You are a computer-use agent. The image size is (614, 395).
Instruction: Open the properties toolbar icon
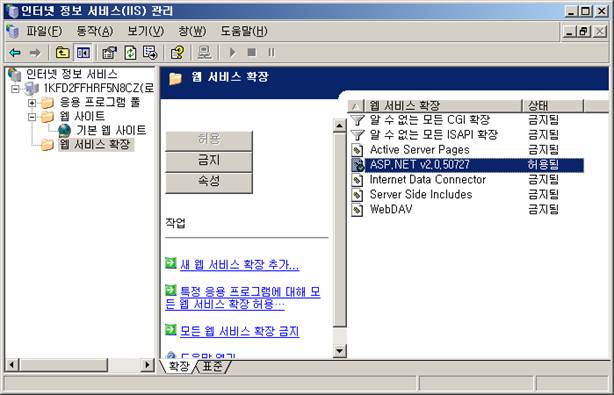[x=109, y=52]
